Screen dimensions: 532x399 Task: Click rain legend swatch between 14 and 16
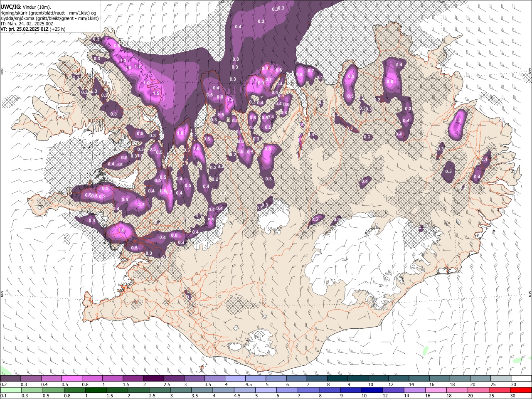tap(414, 390)
